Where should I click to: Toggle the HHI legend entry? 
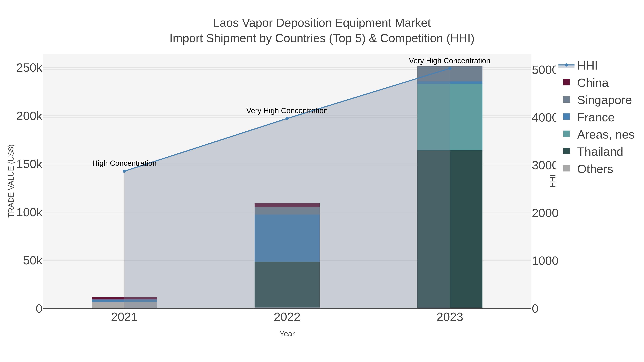578,65
